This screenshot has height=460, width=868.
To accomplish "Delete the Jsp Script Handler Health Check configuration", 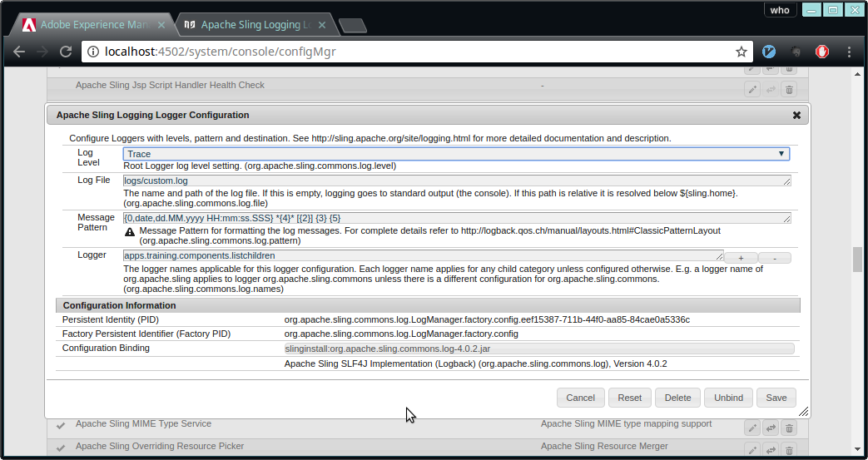I will pyautogui.click(x=790, y=89).
